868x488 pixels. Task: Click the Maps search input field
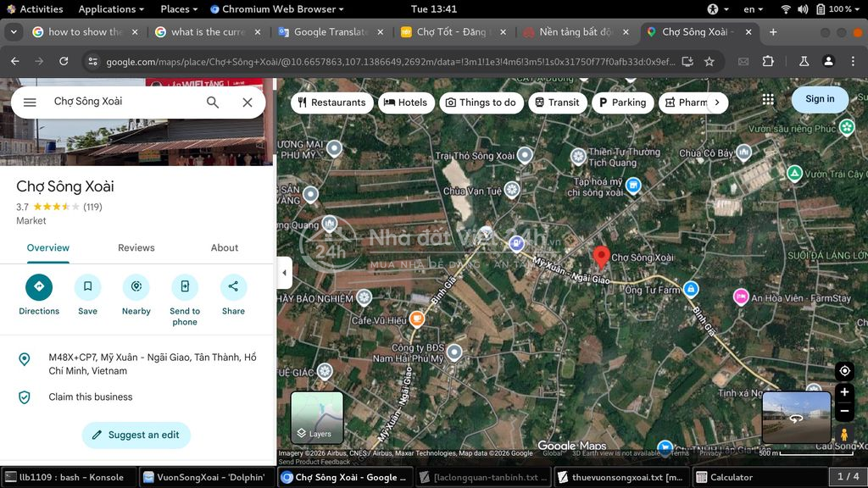point(125,102)
